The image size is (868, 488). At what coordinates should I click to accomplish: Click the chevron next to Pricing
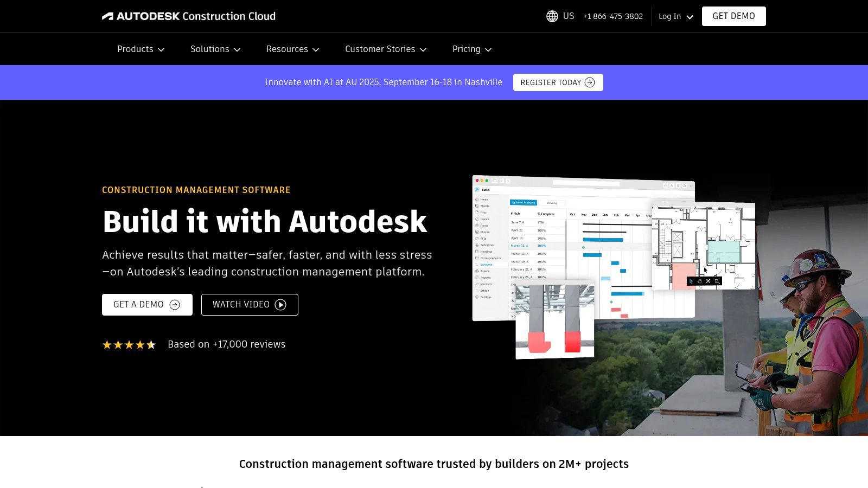click(x=488, y=50)
